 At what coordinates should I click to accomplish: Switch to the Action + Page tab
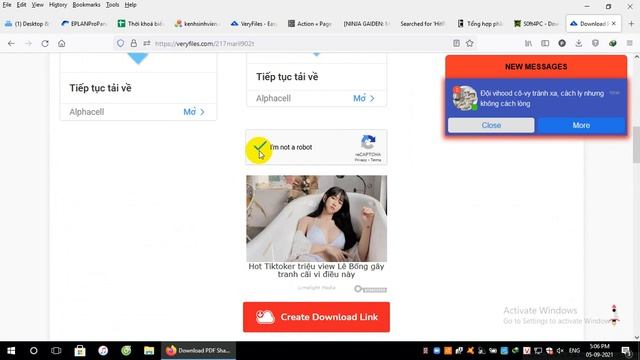pos(310,24)
